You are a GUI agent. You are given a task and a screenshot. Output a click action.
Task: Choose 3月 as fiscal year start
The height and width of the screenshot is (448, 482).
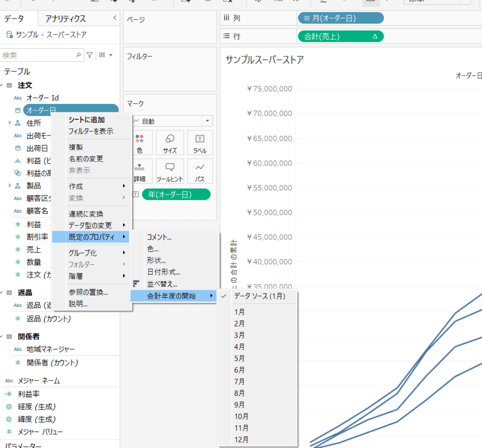(x=257, y=335)
